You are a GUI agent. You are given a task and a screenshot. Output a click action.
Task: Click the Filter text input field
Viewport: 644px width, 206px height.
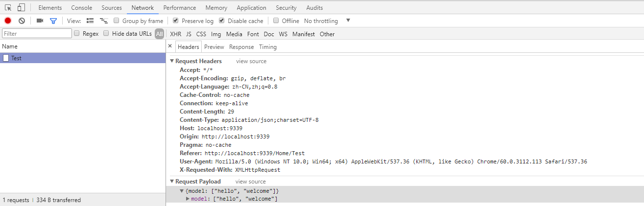point(37,34)
